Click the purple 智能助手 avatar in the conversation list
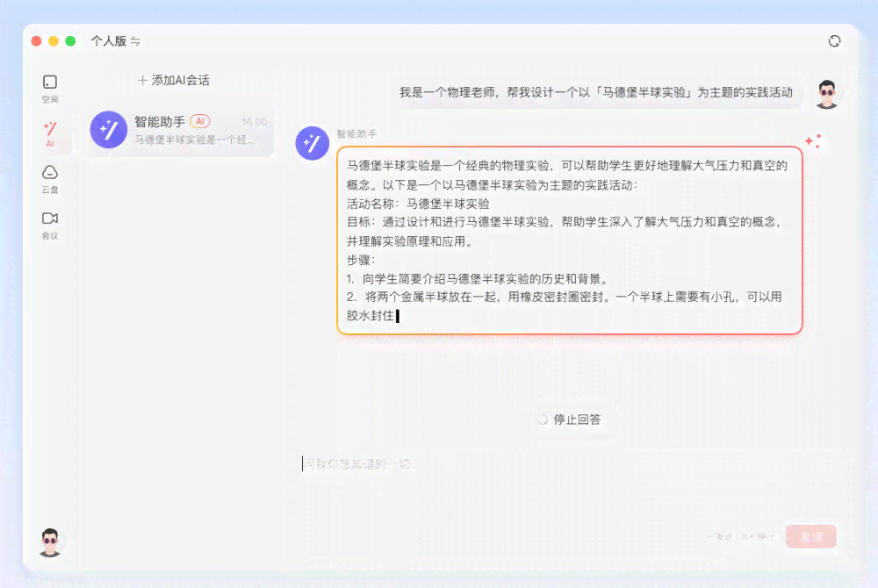The height and width of the screenshot is (588, 878). pyautogui.click(x=109, y=129)
